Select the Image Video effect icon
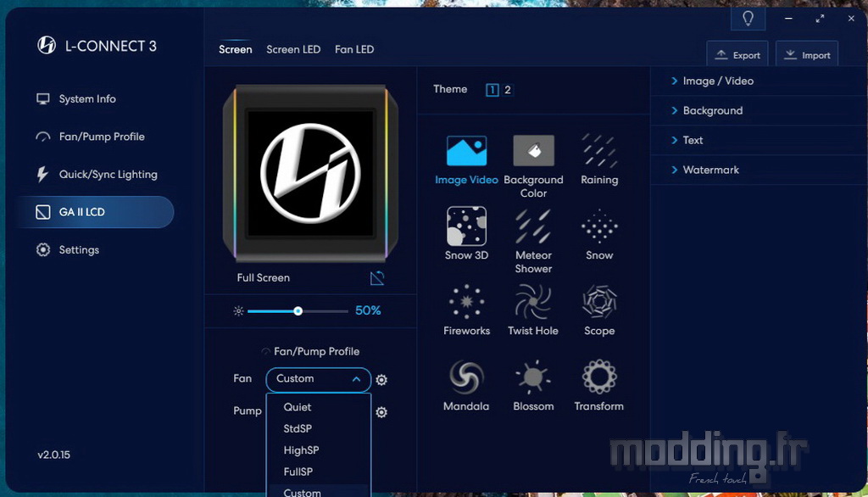 (467, 151)
